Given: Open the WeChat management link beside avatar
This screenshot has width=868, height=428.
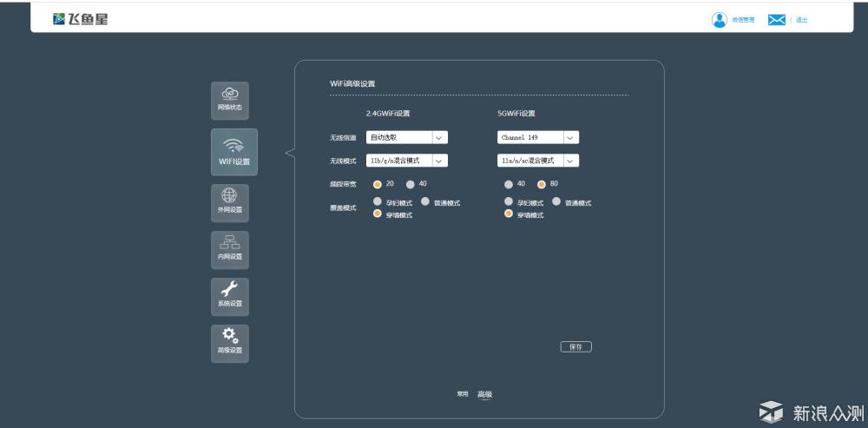Looking at the screenshot, I should 743,20.
